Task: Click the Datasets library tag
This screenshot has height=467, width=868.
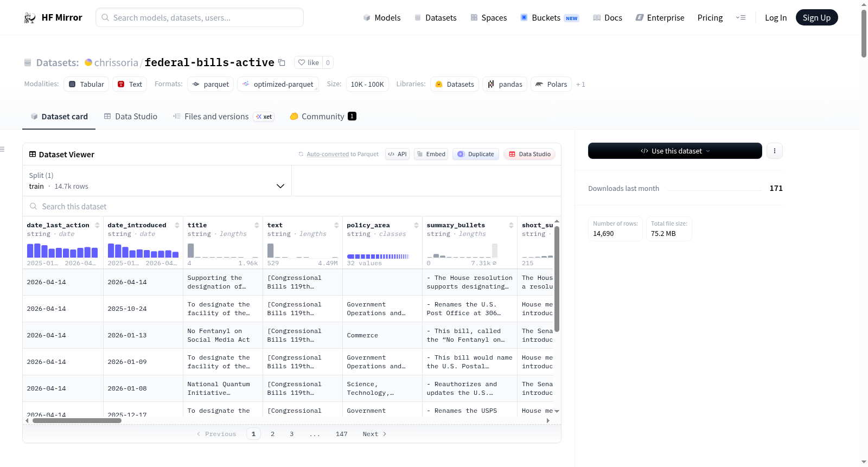Action: (x=455, y=84)
